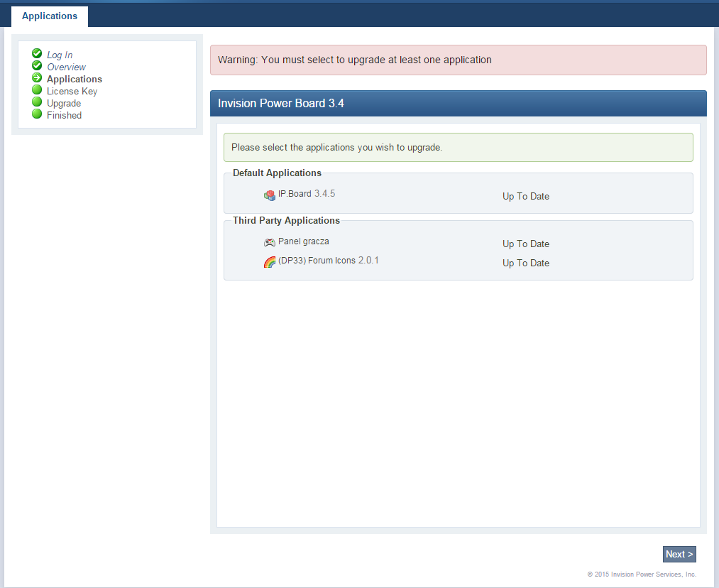
Task: Click the (DP33) Forum Icons 2.0.1 name
Action: pyautogui.click(x=328, y=261)
